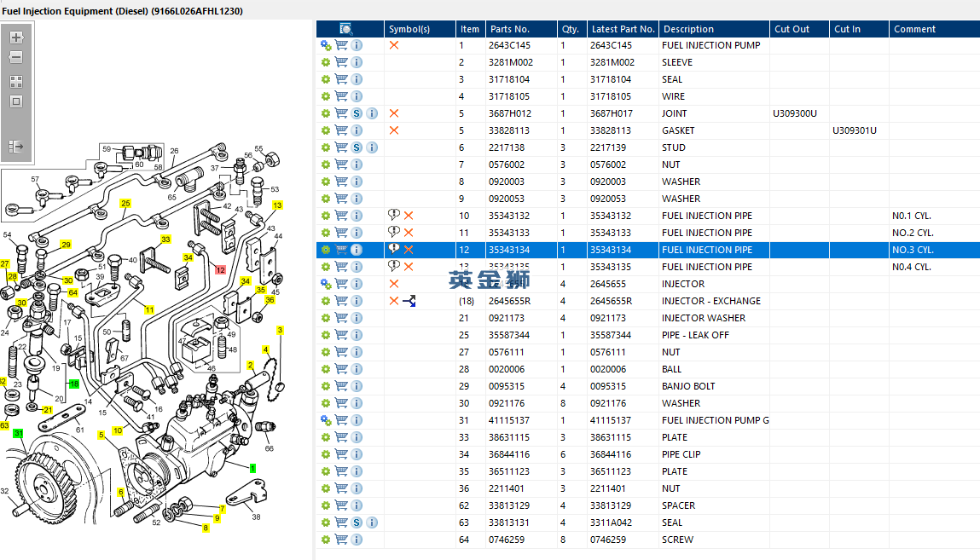This screenshot has width=980, height=560.
Task: Click the arrow symbol on INJECTOR - EXCHANGE
Action: click(409, 301)
